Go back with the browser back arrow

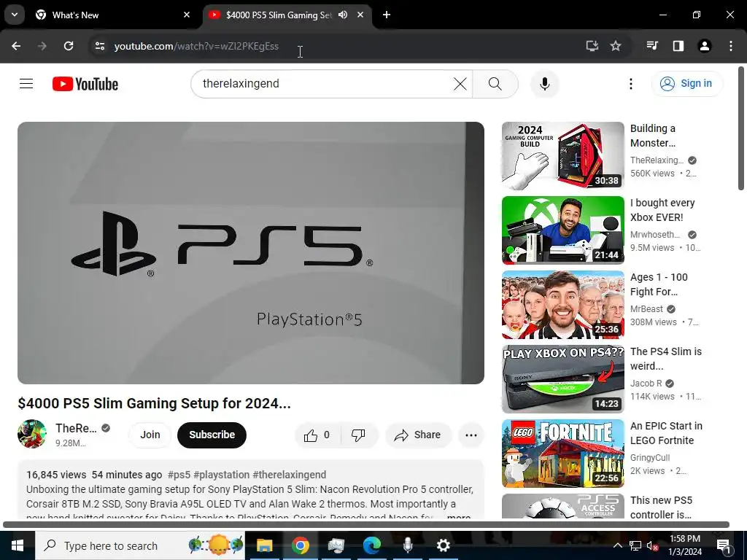[16, 46]
